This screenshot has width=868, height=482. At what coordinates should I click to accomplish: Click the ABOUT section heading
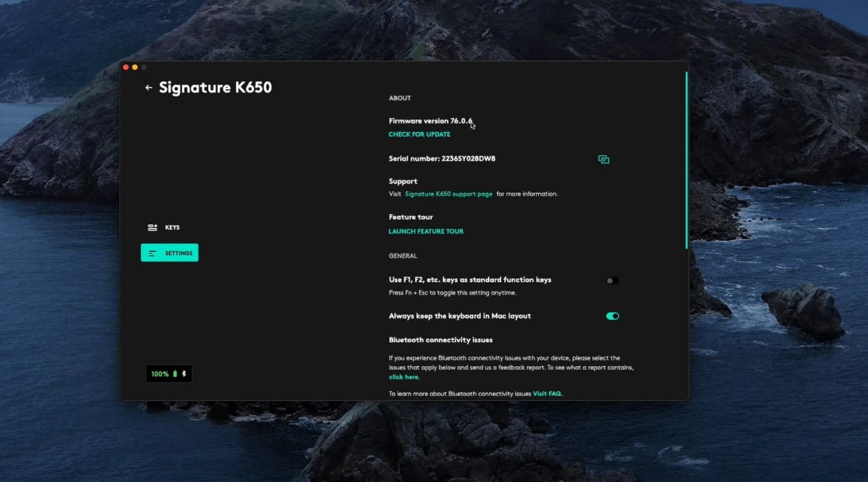click(x=399, y=98)
